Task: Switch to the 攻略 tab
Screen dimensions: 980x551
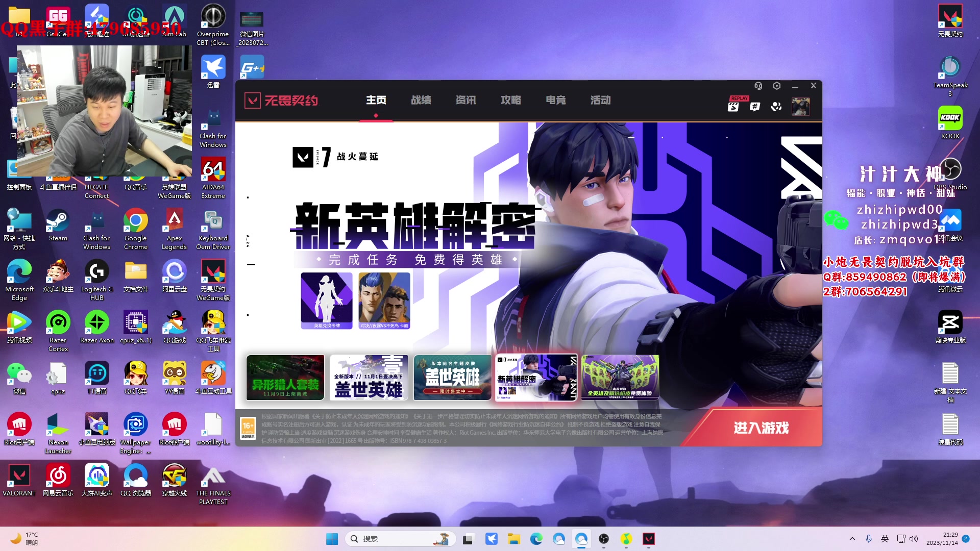Action: click(x=511, y=101)
